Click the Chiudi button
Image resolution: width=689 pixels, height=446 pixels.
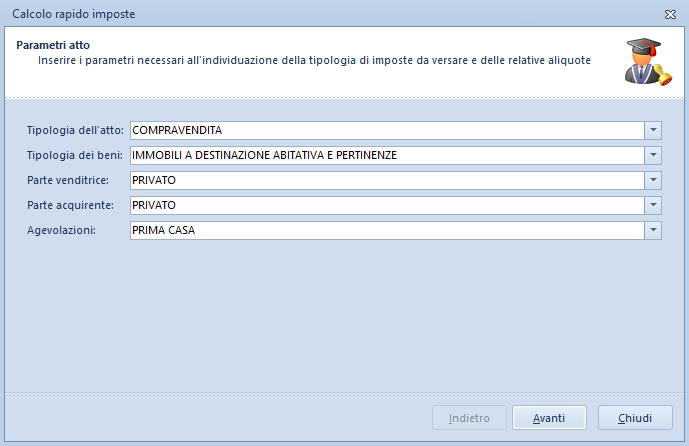(x=635, y=417)
